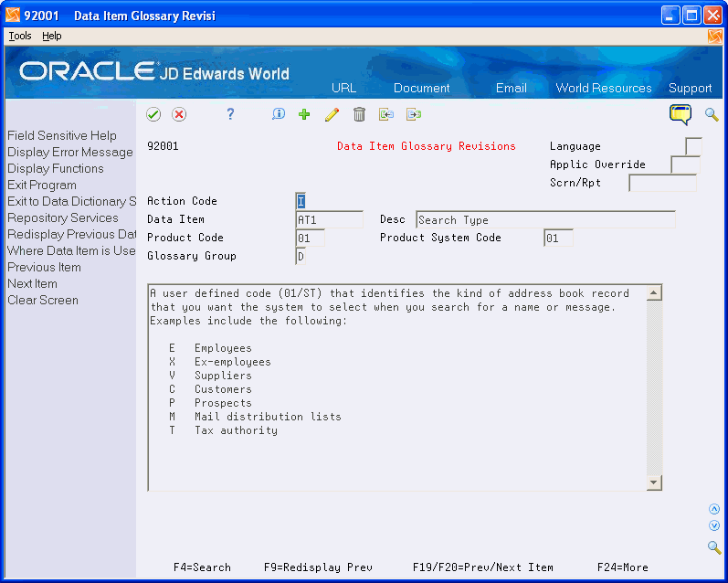Viewport: 728px width, 583px height.
Task: Click the orange icon beside the menu bar
Action: tap(715, 36)
